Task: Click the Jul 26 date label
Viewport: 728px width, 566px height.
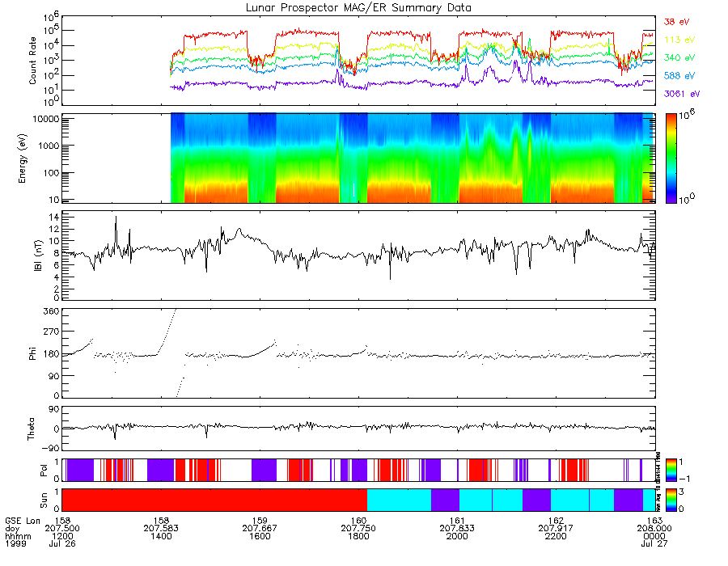Action: 62,543
